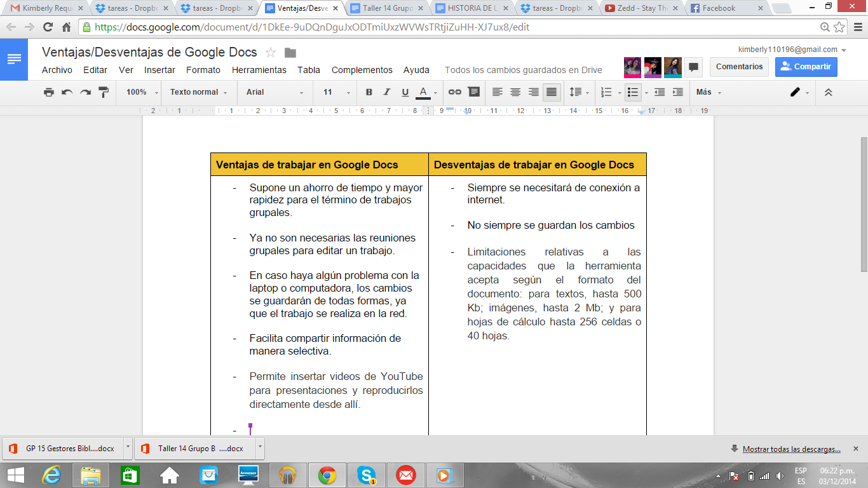
Task: Toggle bold formatting
Action: tap(369, 92)
